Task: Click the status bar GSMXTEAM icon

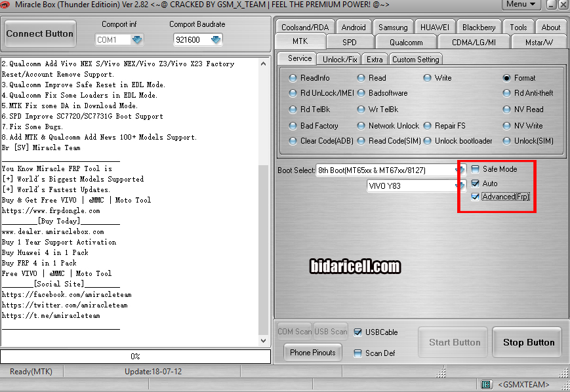Action: 486,384
